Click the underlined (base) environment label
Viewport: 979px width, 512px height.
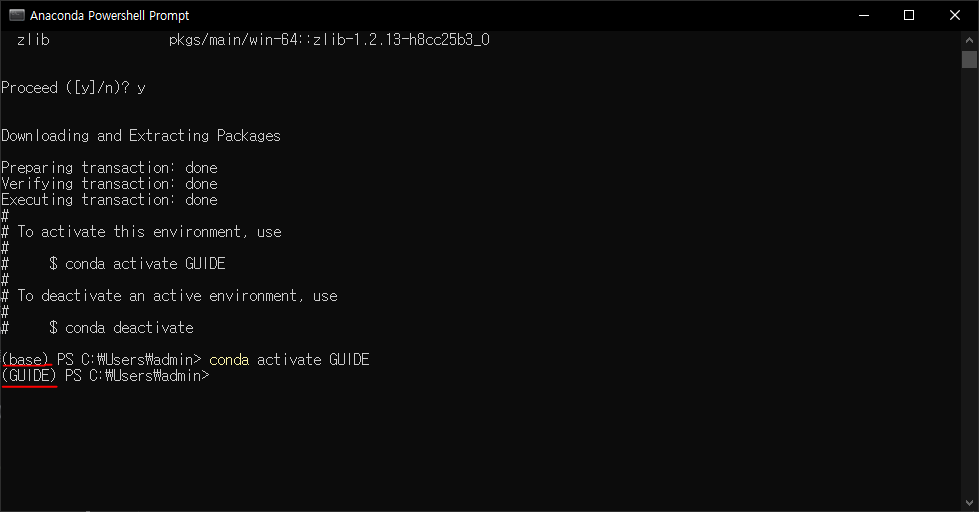(x=25, y=360)
